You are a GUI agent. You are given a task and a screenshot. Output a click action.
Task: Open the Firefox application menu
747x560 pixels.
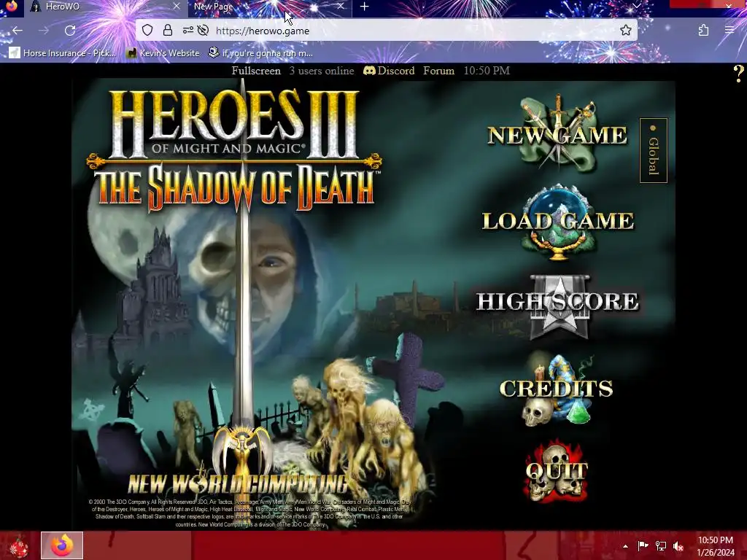click(x=729, y=31)
